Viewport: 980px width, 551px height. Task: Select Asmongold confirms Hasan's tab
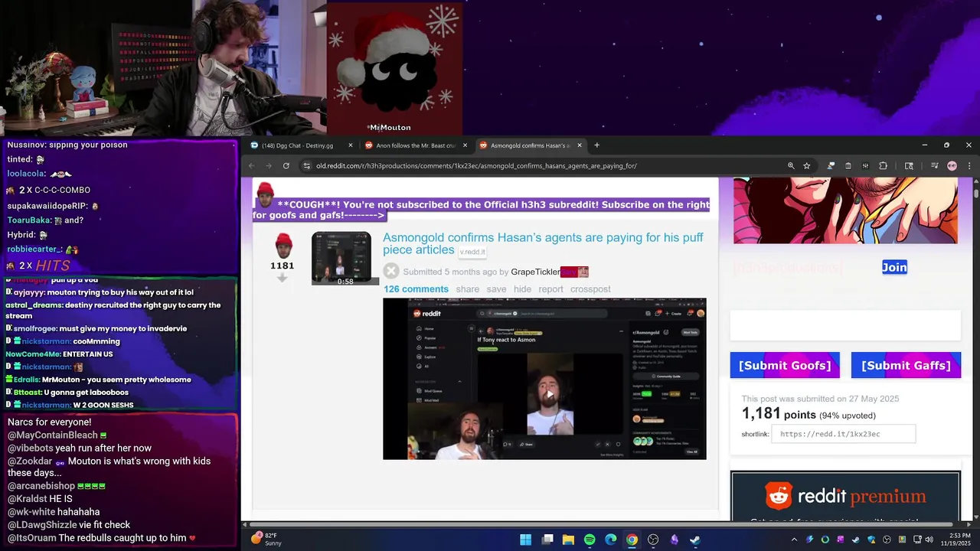click(x=530, y=145)
